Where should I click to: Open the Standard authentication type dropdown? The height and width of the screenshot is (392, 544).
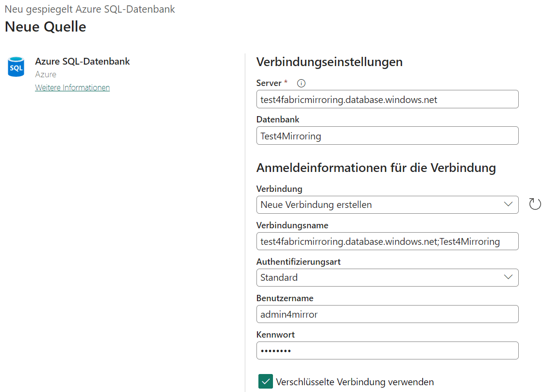[x=387, y=277]
